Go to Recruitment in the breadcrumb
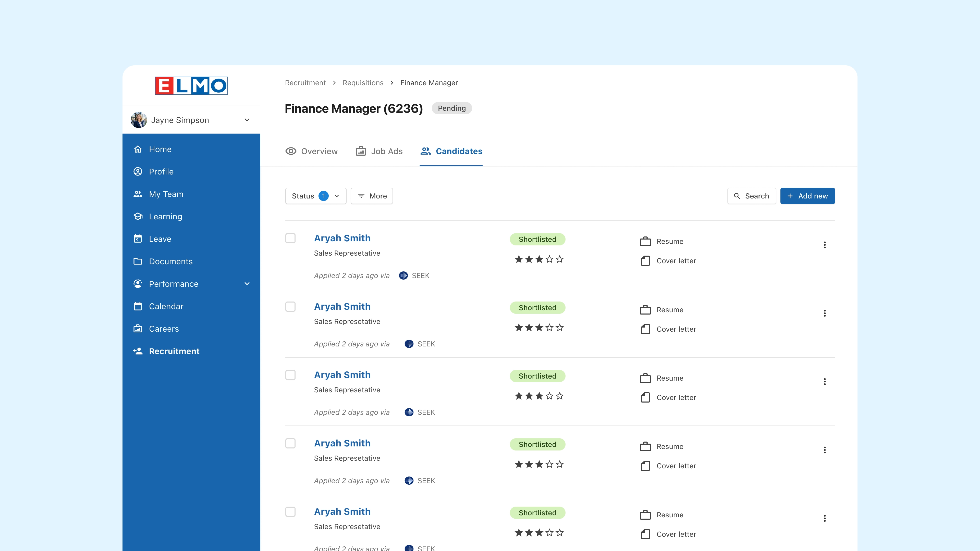This screenshot has width=980, height=551. pos(305,83)
